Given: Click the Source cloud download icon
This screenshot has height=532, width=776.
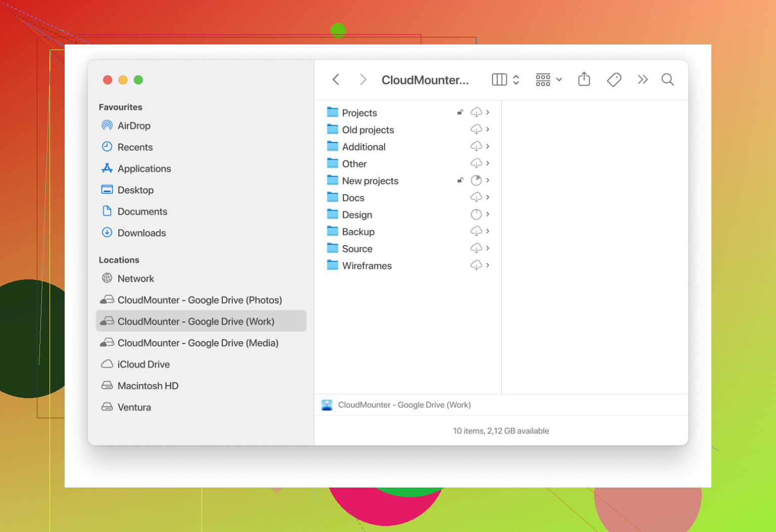Looking at the screenshot, I should click(476, 248).
